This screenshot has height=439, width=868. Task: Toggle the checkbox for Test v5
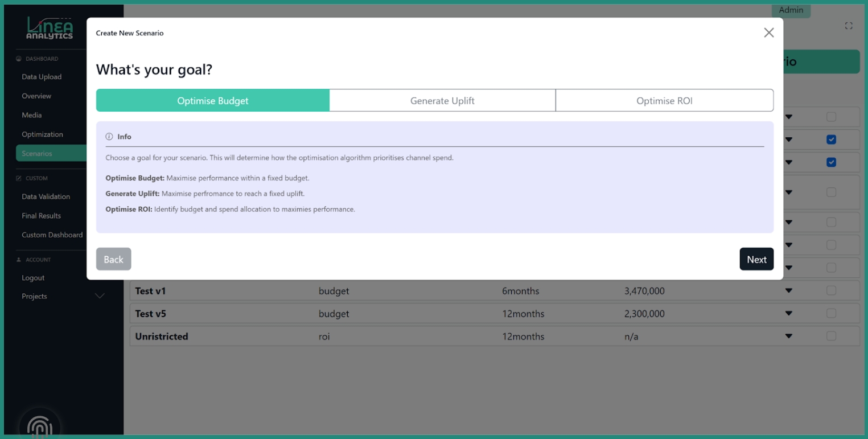point(831,314)
